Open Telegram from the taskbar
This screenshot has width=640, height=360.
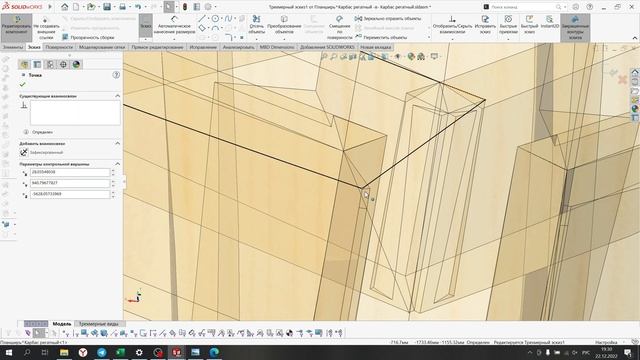click(102, 352)
